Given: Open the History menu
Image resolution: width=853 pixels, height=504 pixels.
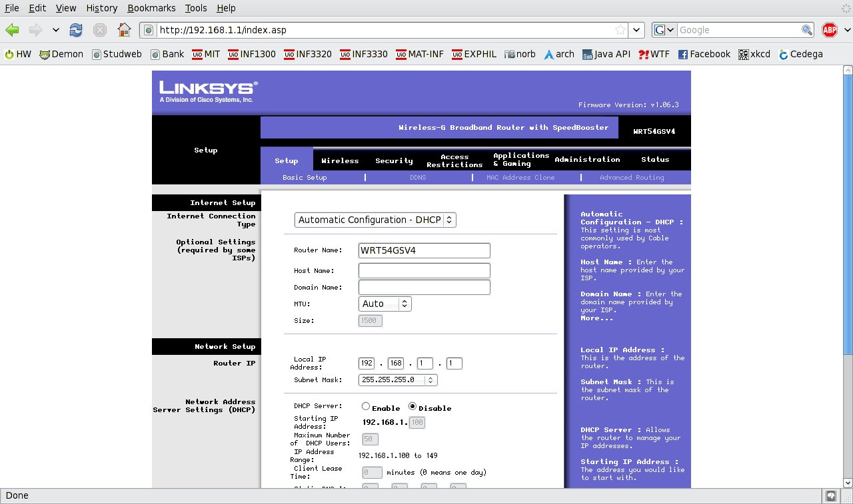Looking at the screenshot, I should tap(102, 8).
